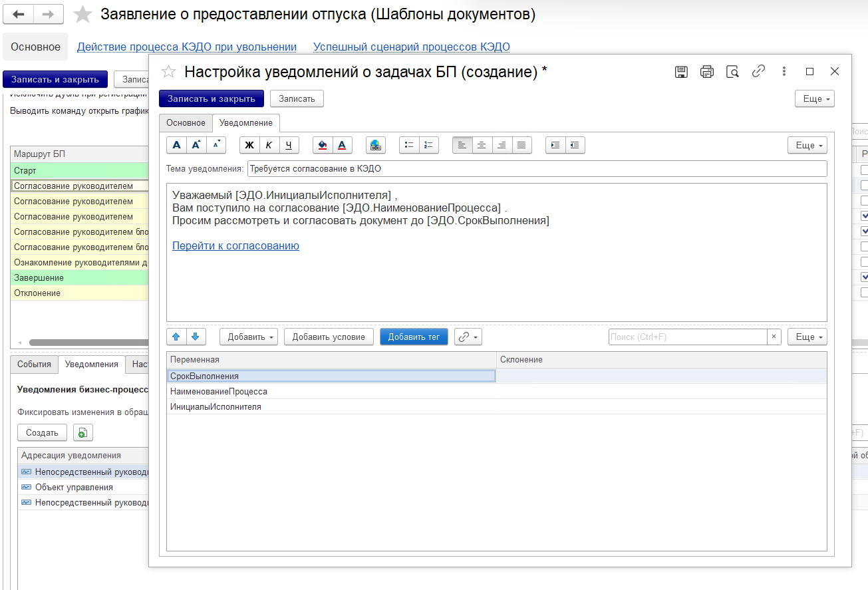Select the Объект управления notification row

(83, 487)
